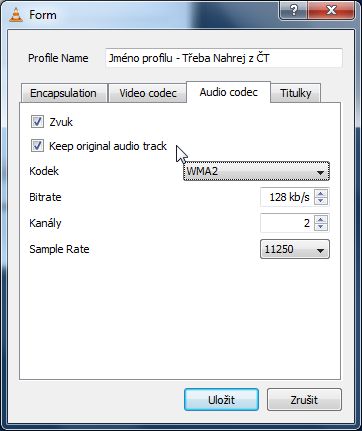
Task: Open the Video codec tab
Action: (148, 93)
